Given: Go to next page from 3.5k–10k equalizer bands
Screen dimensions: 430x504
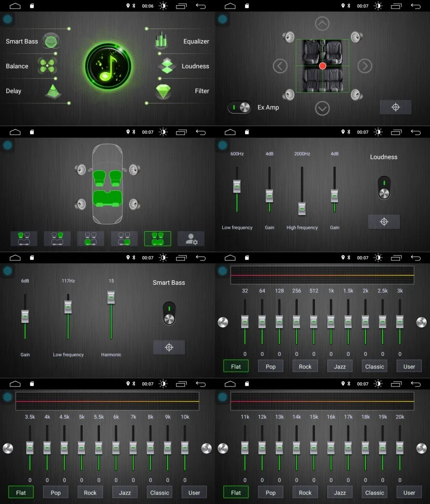Looking at the screenshot, I should coord(206,448).
